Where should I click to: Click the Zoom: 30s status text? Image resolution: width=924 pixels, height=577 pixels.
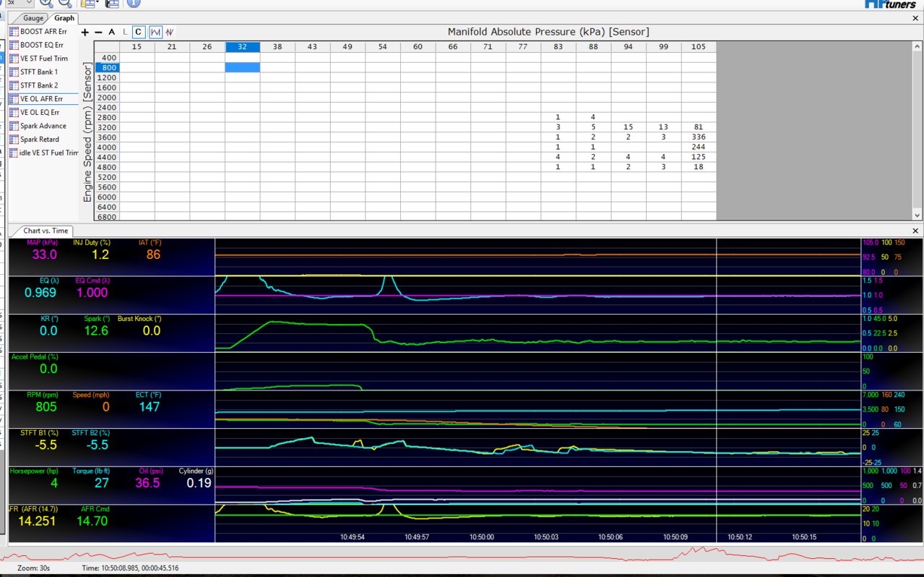point(33,568)
